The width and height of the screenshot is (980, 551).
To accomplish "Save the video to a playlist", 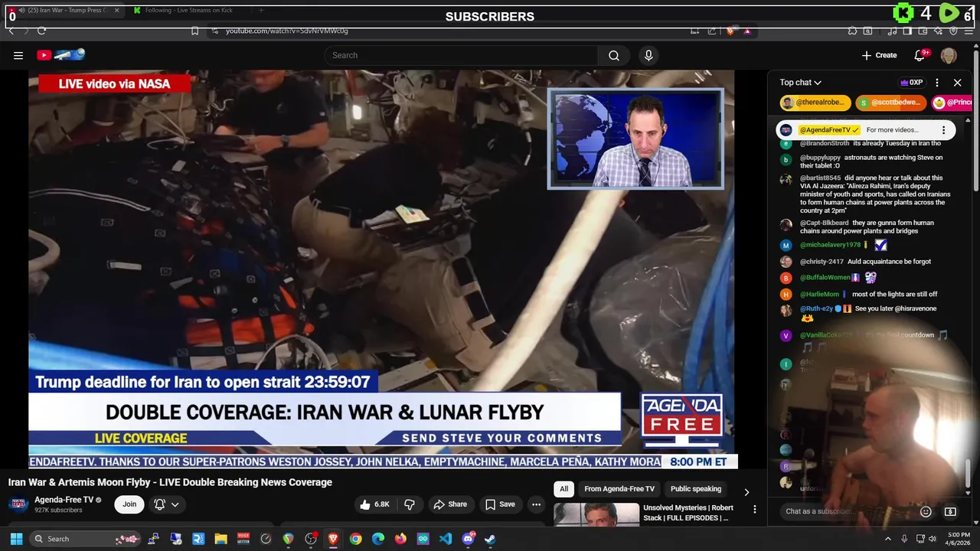I will point(500,504).
